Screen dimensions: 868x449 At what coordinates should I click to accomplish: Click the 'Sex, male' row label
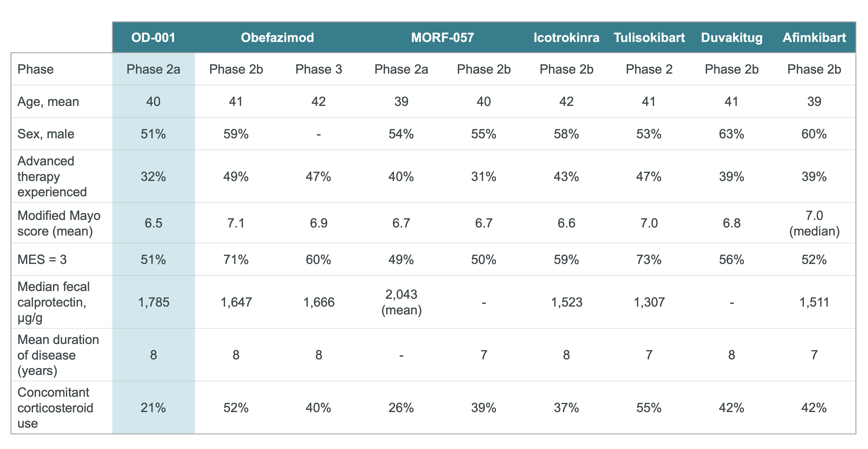(46, 134)
